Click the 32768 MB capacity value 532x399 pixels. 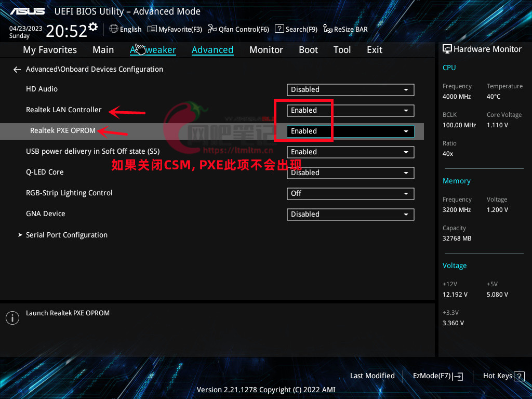coord(457,238)
